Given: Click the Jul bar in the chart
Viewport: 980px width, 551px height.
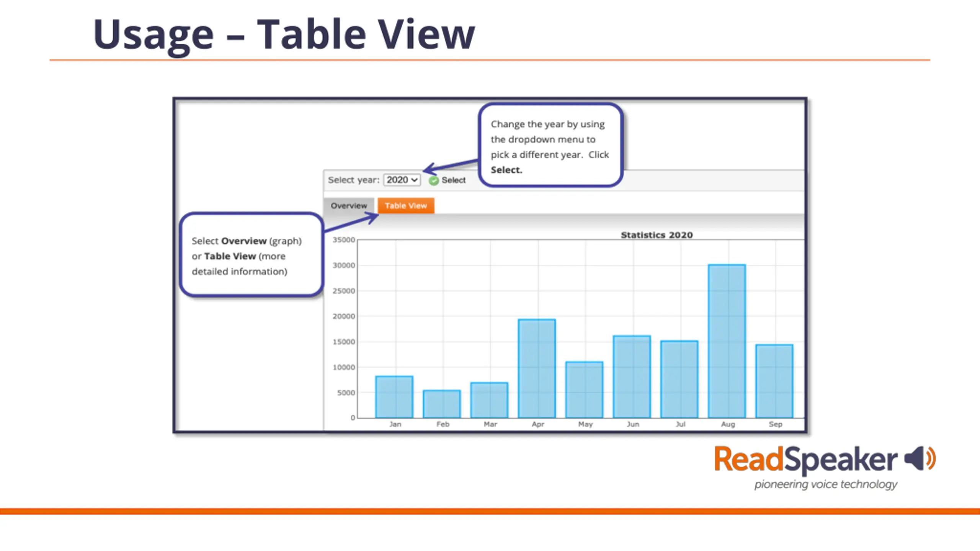Looking at the screenshot, I should 679,379.
